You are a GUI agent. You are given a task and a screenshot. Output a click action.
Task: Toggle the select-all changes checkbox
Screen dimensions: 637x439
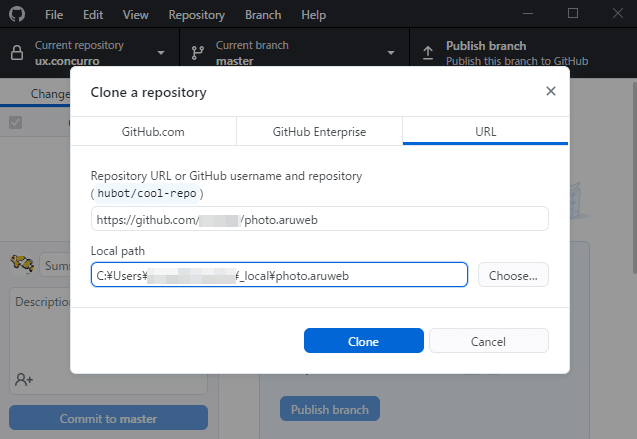pos(15,122)
